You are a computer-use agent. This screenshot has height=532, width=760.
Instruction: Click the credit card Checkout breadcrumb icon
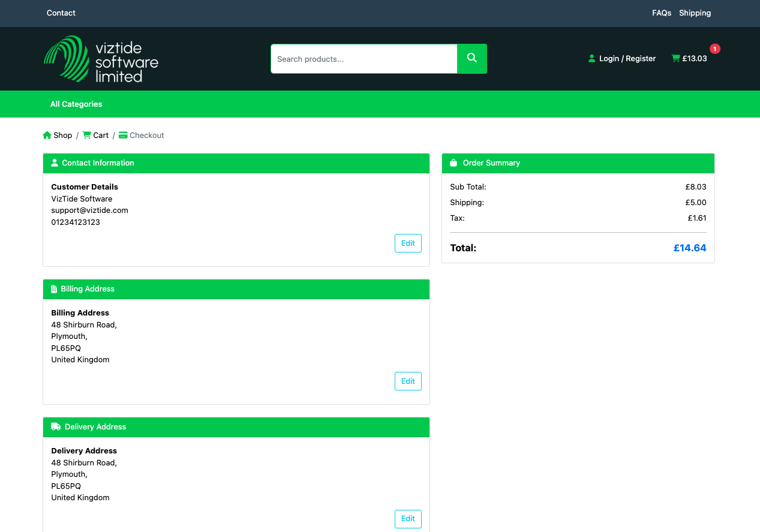click(x=123, y=136)
